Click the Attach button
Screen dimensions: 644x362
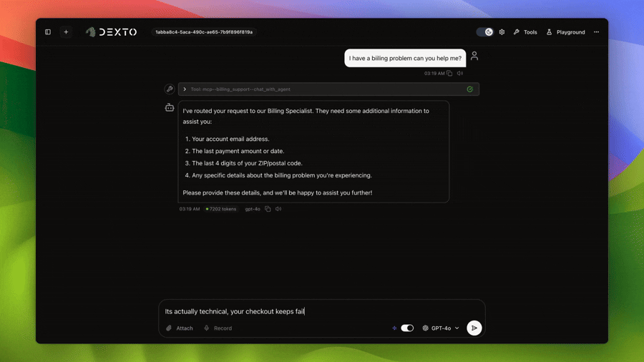click(180, 328)
